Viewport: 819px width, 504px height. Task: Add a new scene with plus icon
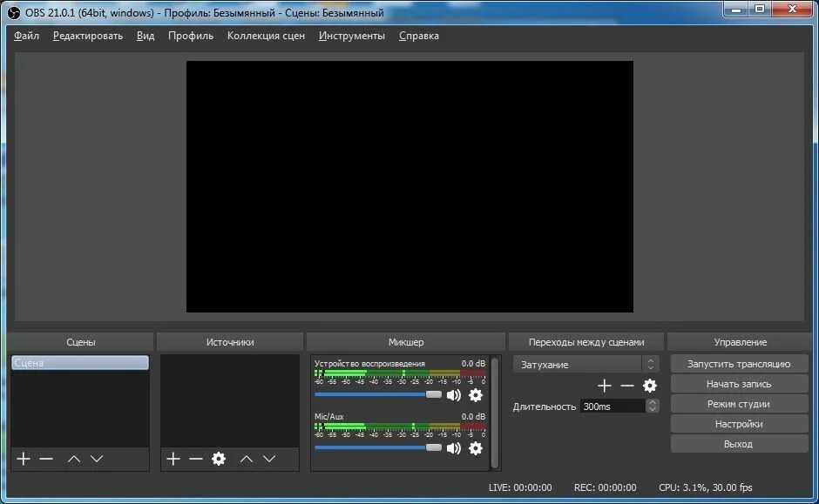click(x=23, y=459)
